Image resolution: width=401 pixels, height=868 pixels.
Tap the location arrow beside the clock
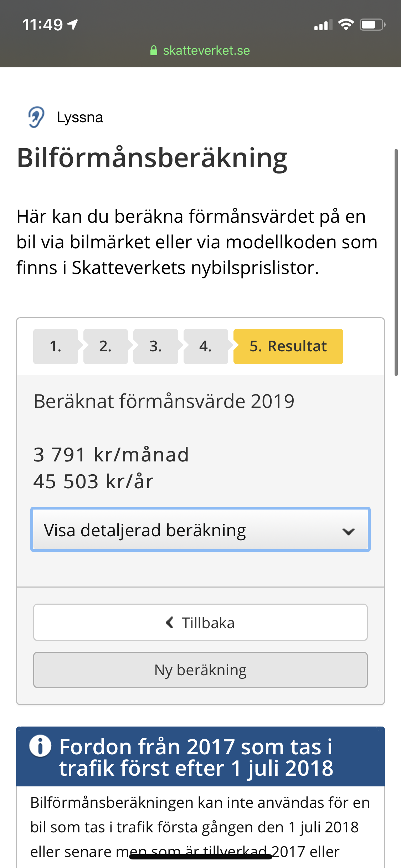[x=73, y=25]
